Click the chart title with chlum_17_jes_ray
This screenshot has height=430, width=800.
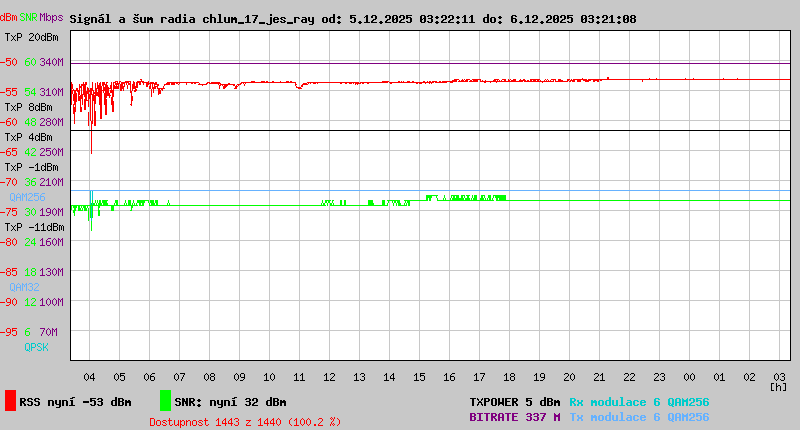352,19
